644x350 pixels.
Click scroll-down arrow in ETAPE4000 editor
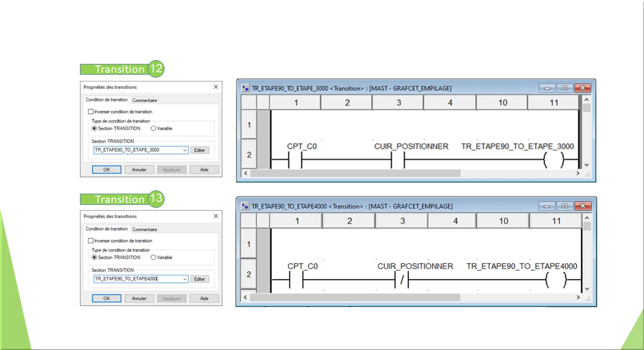point(587,289)
